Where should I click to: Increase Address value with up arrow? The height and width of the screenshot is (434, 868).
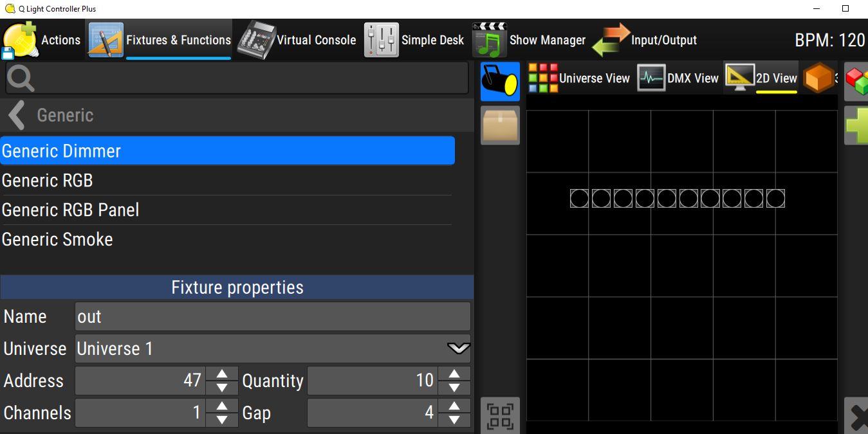click(222, 374)
